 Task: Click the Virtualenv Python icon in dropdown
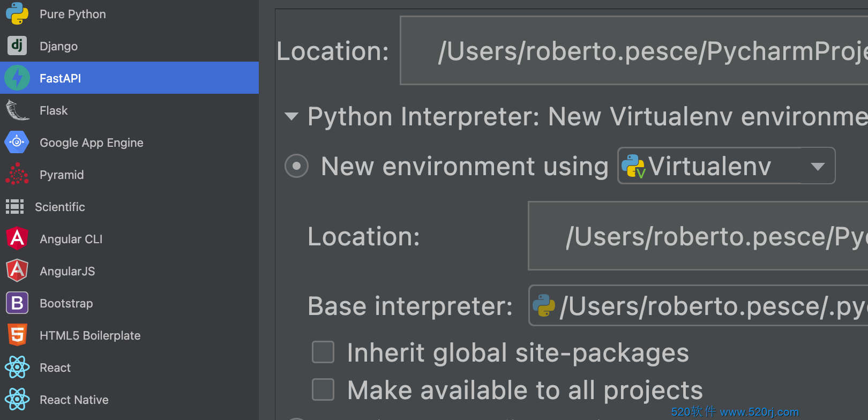click(633, 166)
